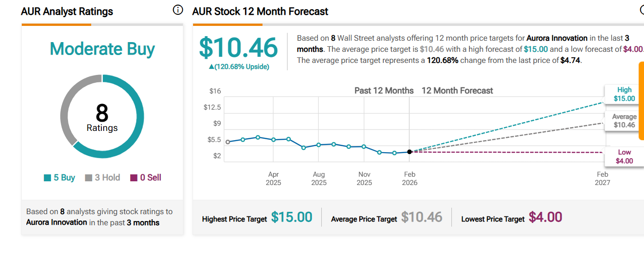This screenshot has height=253, width=644.
Task: Click the Moderate Buy consensus heading
Action: pos(102,49)
